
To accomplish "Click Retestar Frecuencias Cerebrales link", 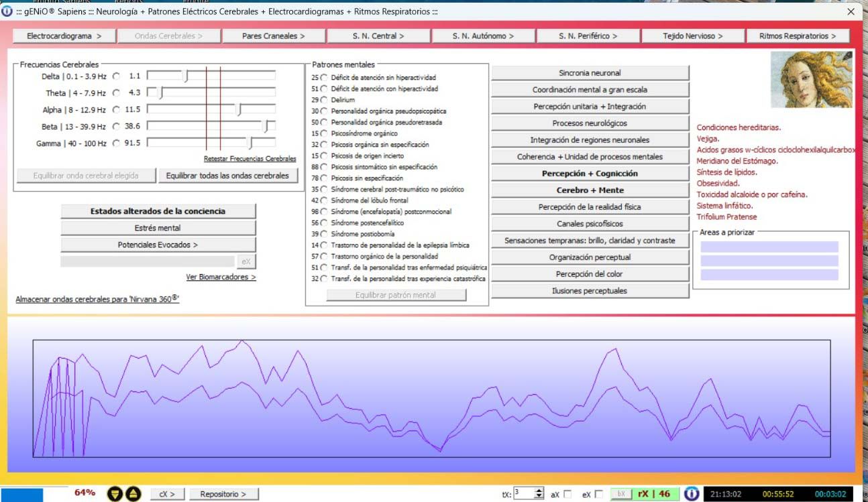I will point(250,159).
